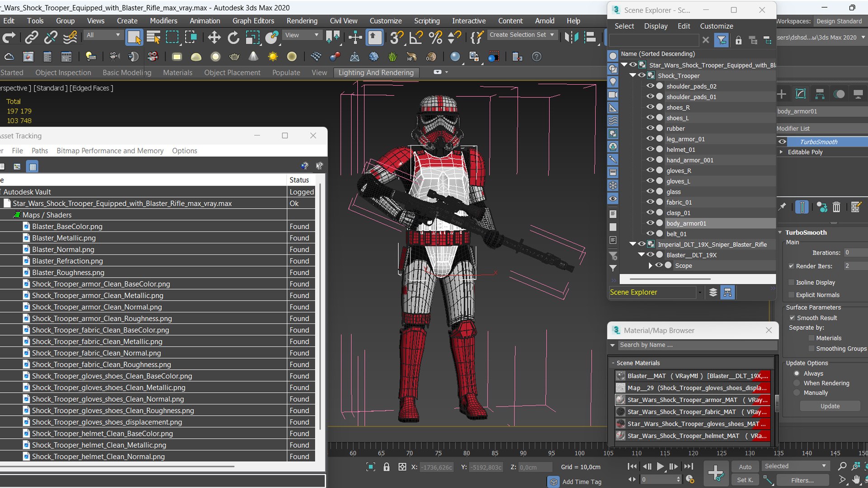Open help question mark icon in toolbar

point(536,57)
